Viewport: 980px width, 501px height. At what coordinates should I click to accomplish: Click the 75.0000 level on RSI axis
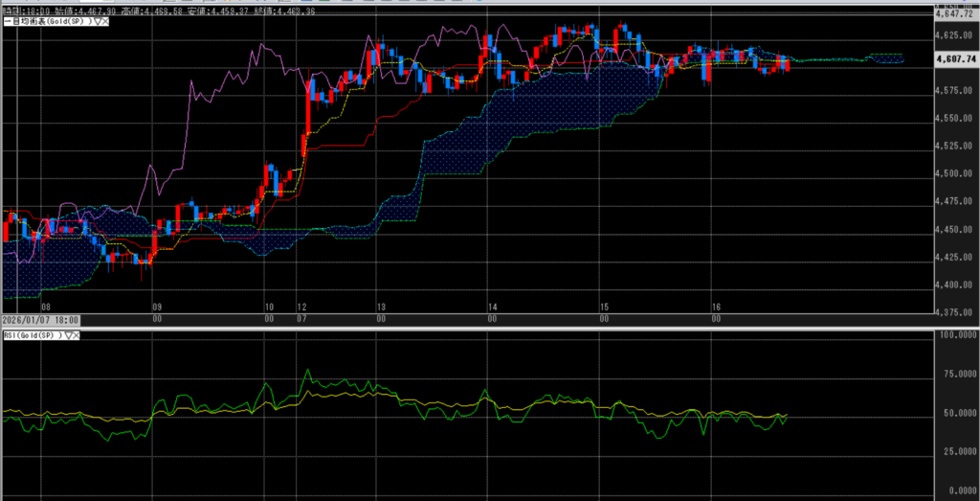[954, 374]
